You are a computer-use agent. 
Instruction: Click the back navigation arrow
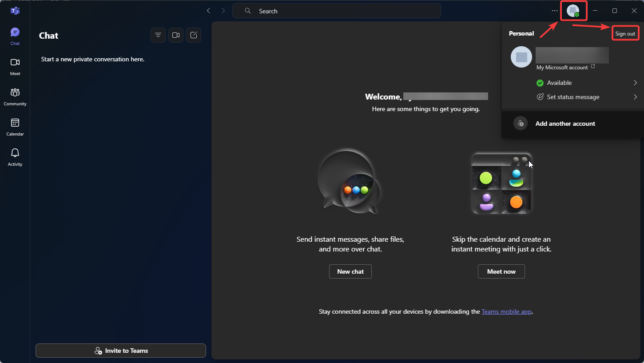[x=208, y=10]
